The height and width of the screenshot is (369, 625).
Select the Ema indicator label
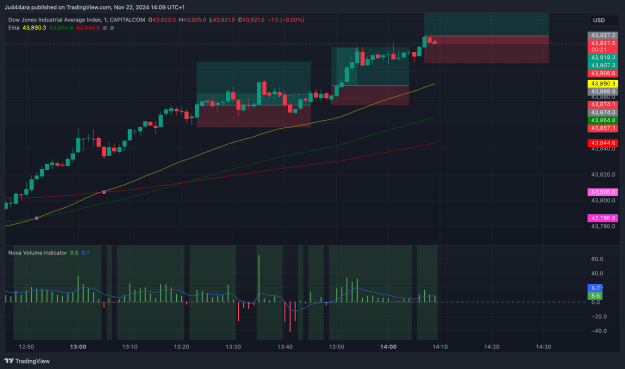(x=14, y=27)
